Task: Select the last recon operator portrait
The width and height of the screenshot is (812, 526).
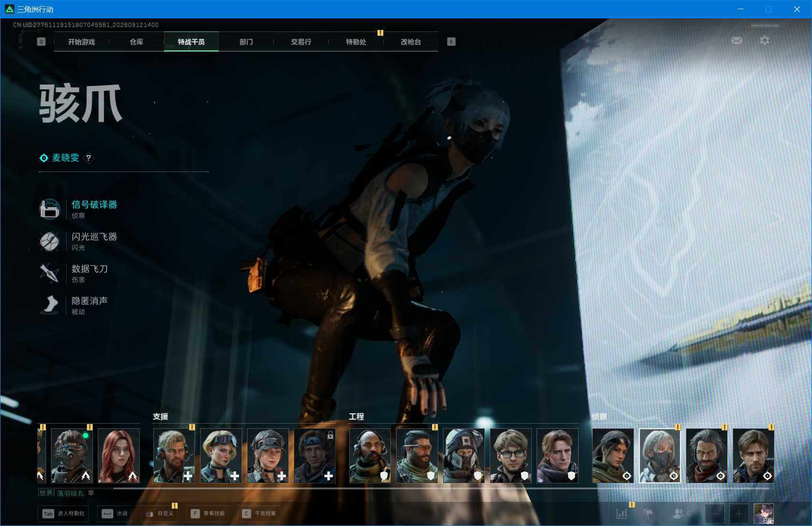Action: tap(754, 455)
